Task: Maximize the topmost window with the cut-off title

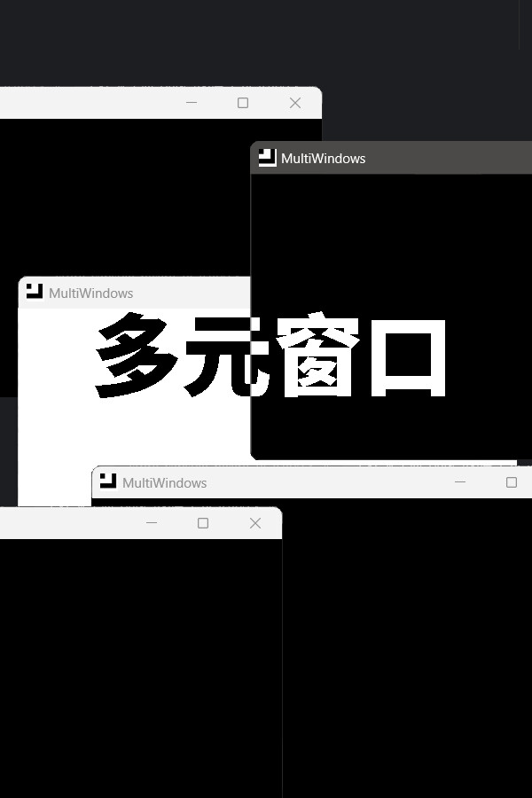Action: coord(243,103)
